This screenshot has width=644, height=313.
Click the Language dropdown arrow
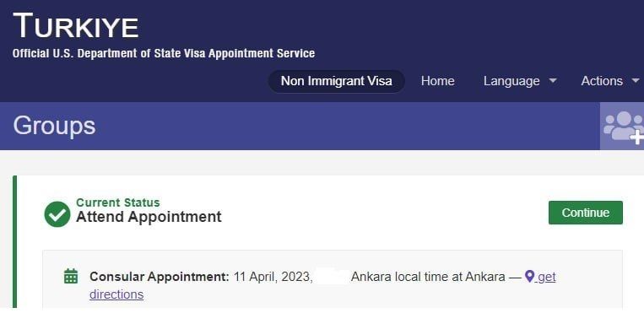pos(553,80)
